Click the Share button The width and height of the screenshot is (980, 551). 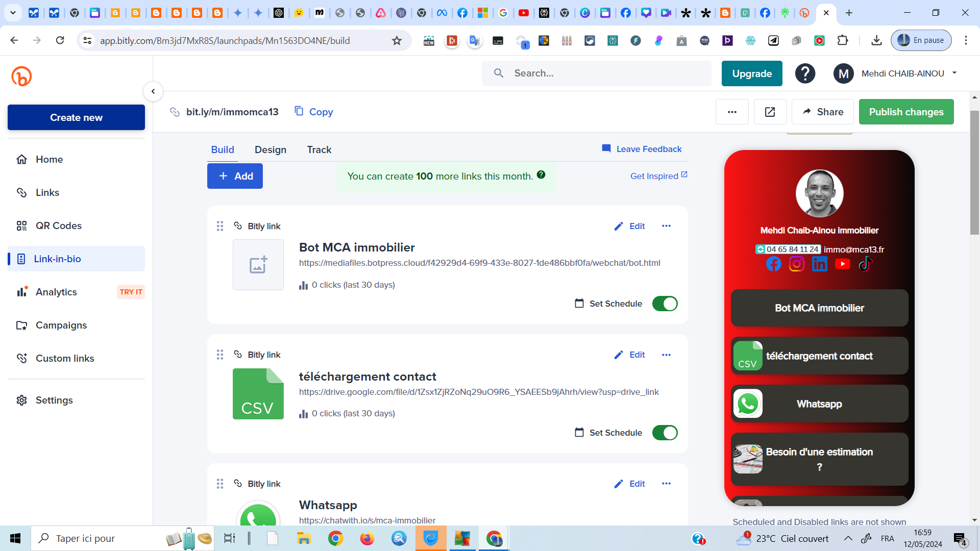click(822, 112)
